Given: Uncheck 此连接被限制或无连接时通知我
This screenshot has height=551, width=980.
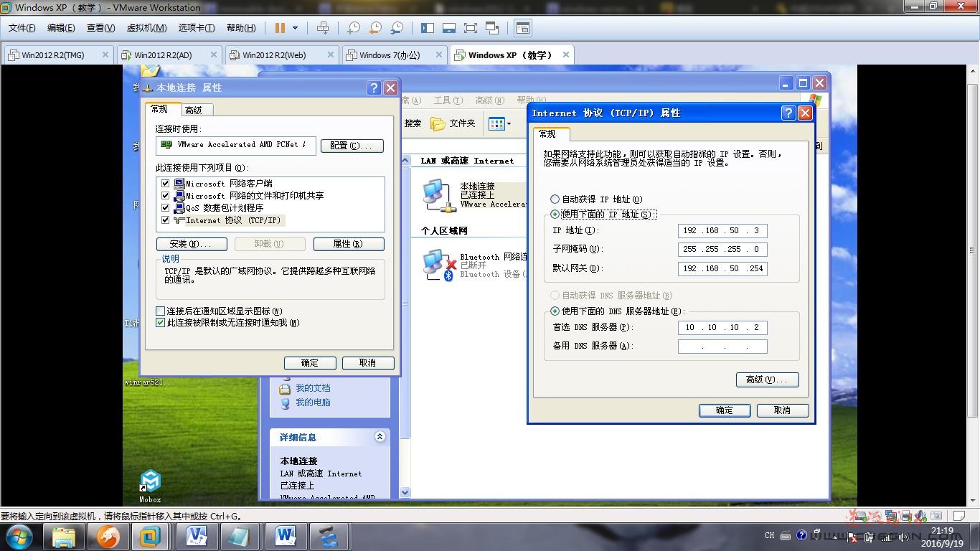Looking at the screenshot, I should coord(161,323).
